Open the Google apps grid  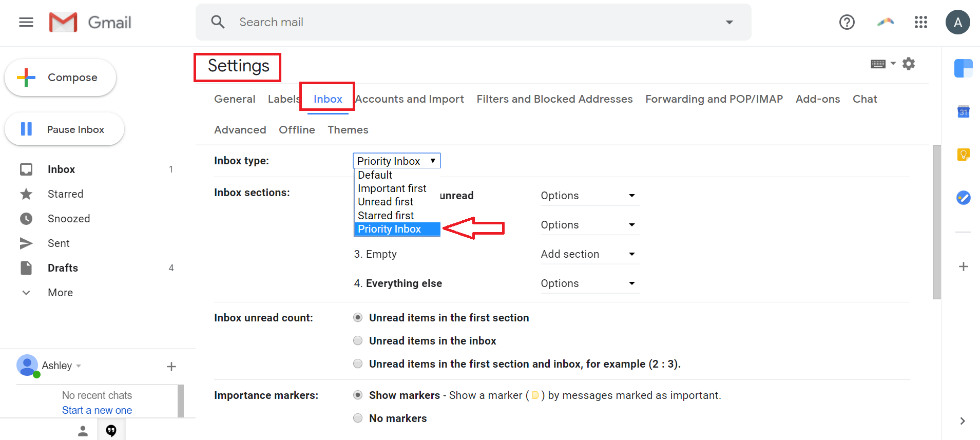(920, 22)
